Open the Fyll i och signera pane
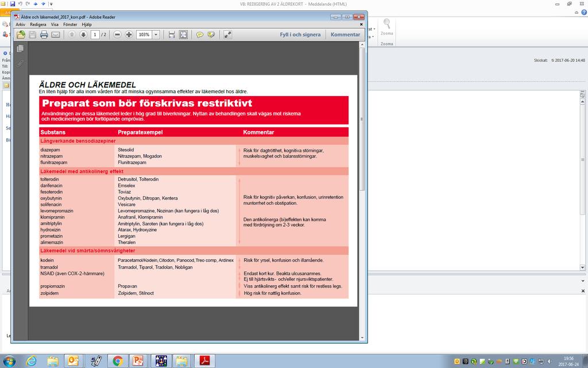The width and height of the screenshot is (588, 368). coord(300,34)
